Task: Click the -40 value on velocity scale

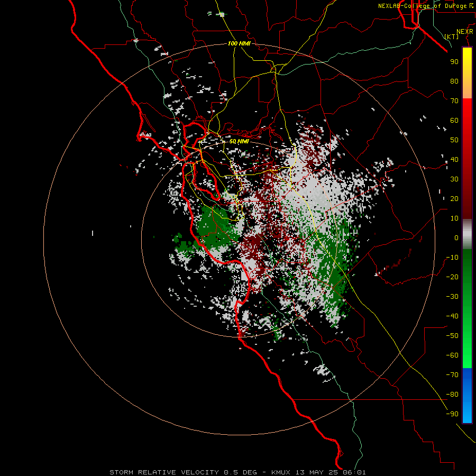Action: tap(452, 316)
